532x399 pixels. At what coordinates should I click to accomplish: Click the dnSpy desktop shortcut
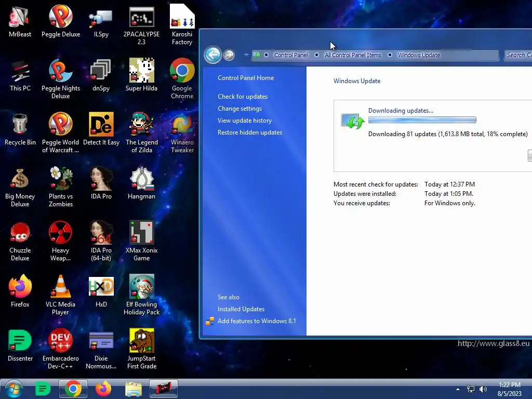101,75
